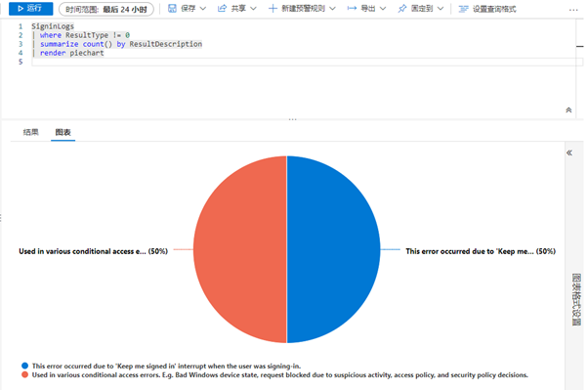This screenshot has height=390, width=588.
Task: Click the plus icon for 新建预警规则
Action: [273, 8]
